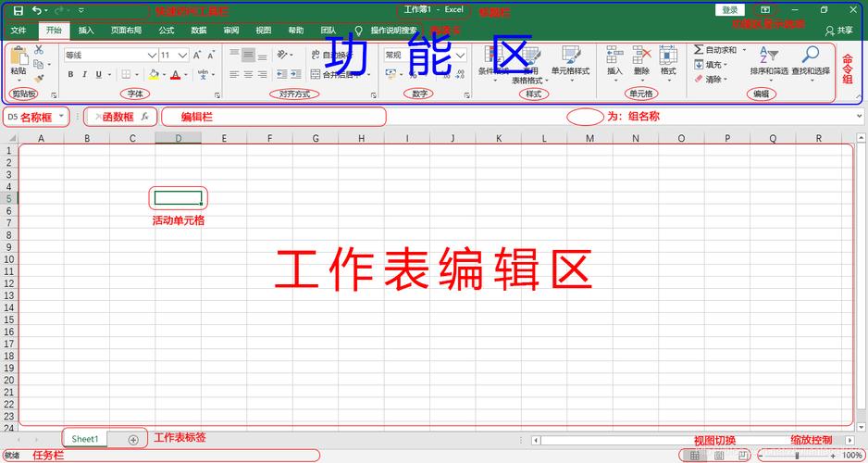
Task: Switch to Page Layout view in status bar
Action: [x=719, y=456]
